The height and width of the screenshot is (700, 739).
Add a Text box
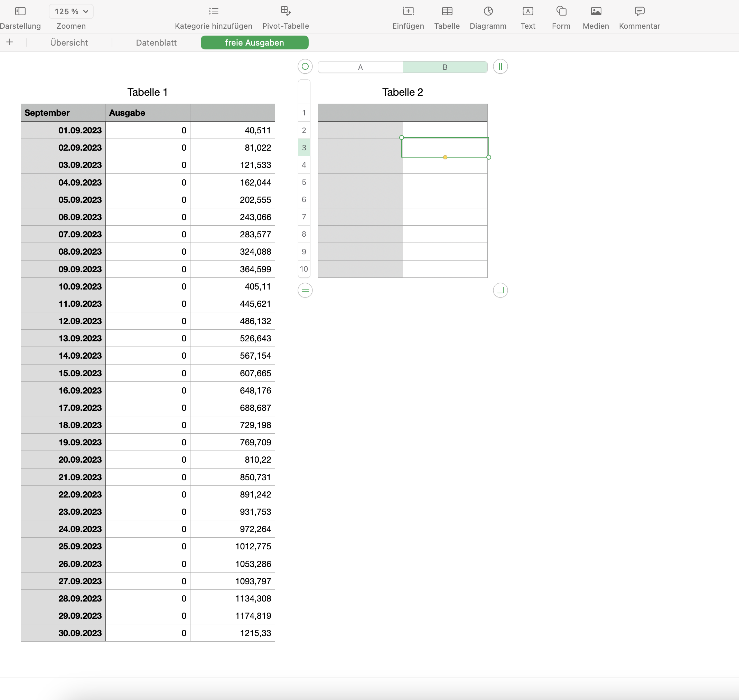[528, 11]
